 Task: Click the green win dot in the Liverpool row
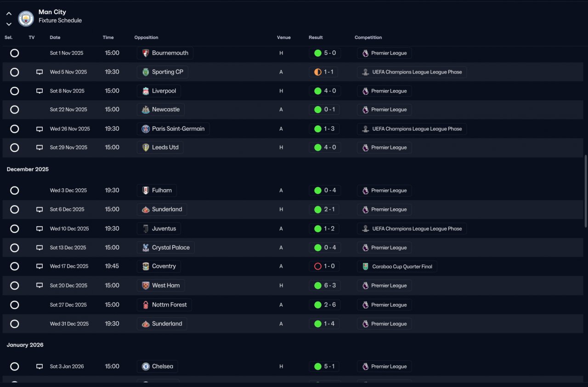(317, 91)
